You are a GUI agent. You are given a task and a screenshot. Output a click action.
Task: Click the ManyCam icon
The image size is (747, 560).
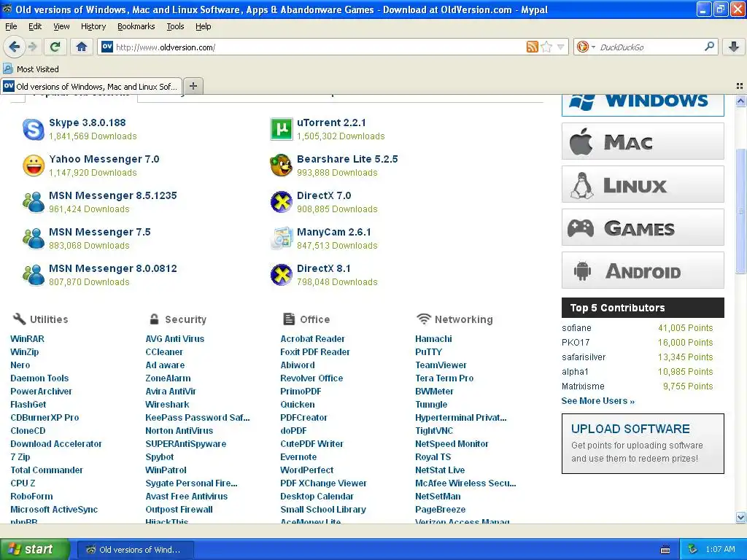[x=281, y=238]
